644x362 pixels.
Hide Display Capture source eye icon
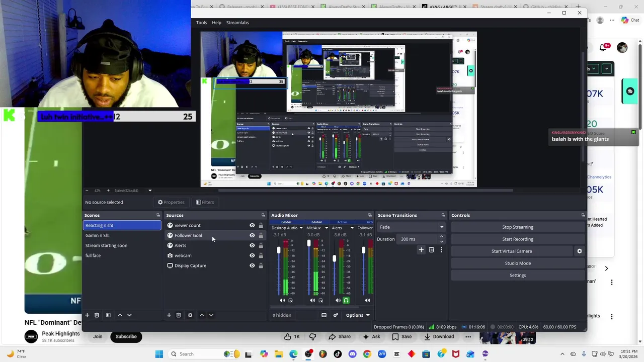252,265
